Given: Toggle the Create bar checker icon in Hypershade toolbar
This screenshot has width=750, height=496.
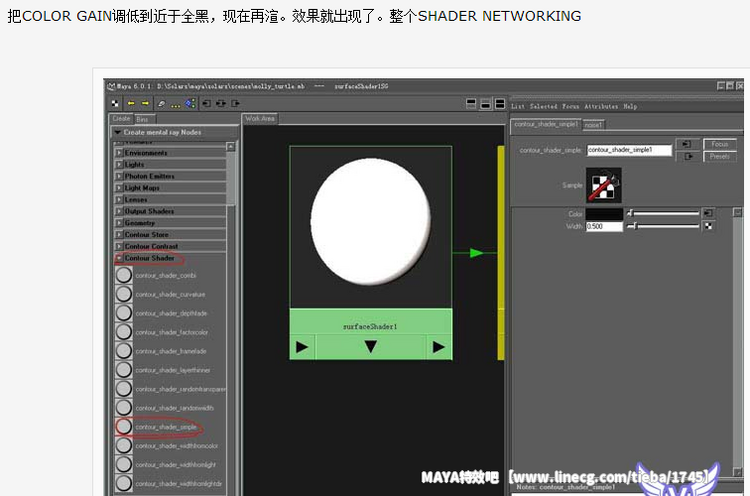Looking at the screenshot, I should tap(115, 103).
